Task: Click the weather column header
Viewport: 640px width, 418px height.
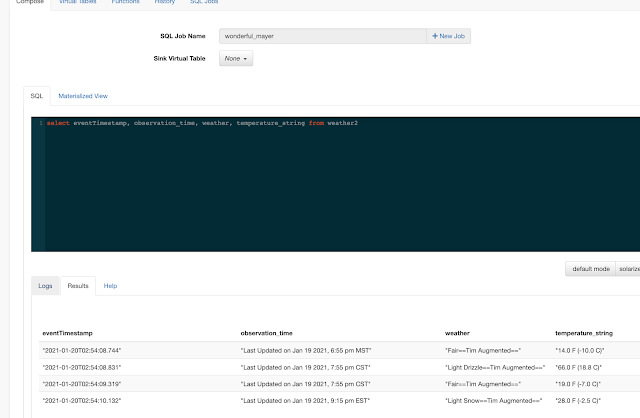Action: pos(457,332)
